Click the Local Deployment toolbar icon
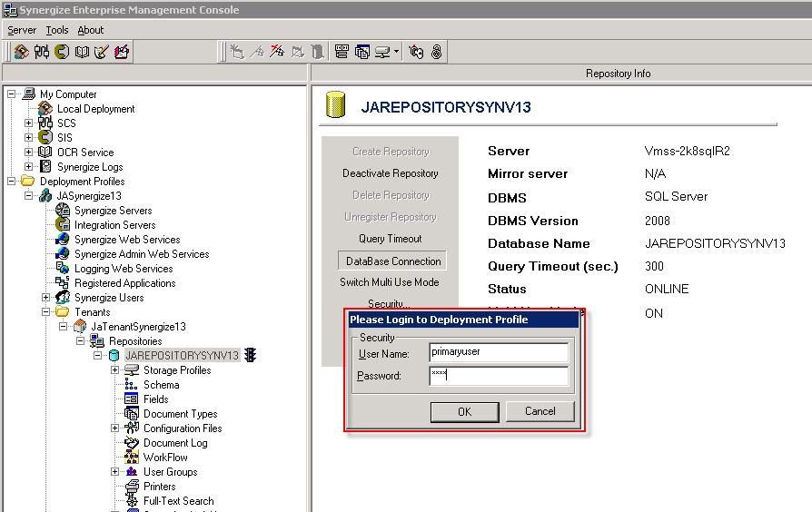 pyautogui.click(x=21, y=52)
